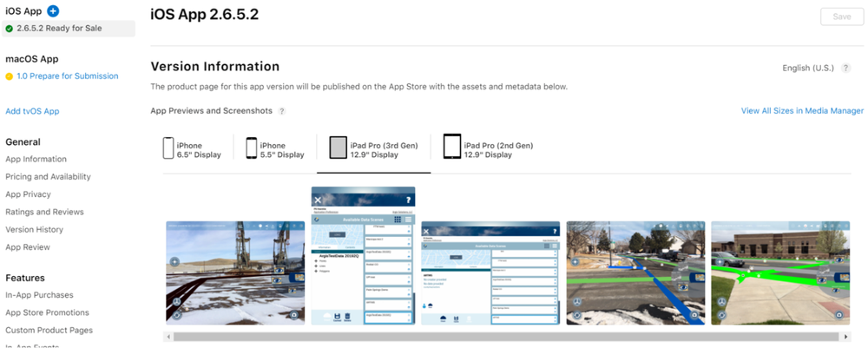Go to Pricing and Availability

[x=48, y=177]
